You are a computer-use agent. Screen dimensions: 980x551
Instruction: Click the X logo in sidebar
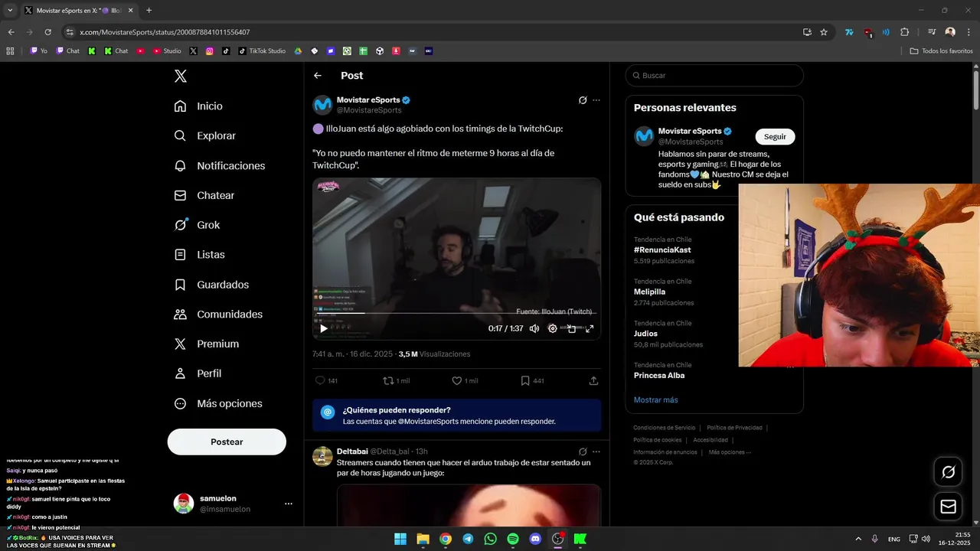pyautogui.click(x=180, y=76)
